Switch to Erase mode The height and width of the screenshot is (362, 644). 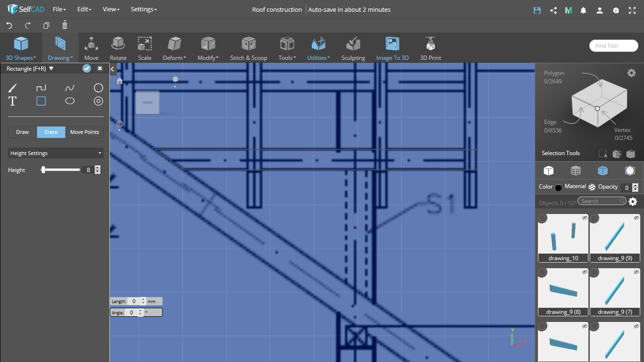coord(51,132)
